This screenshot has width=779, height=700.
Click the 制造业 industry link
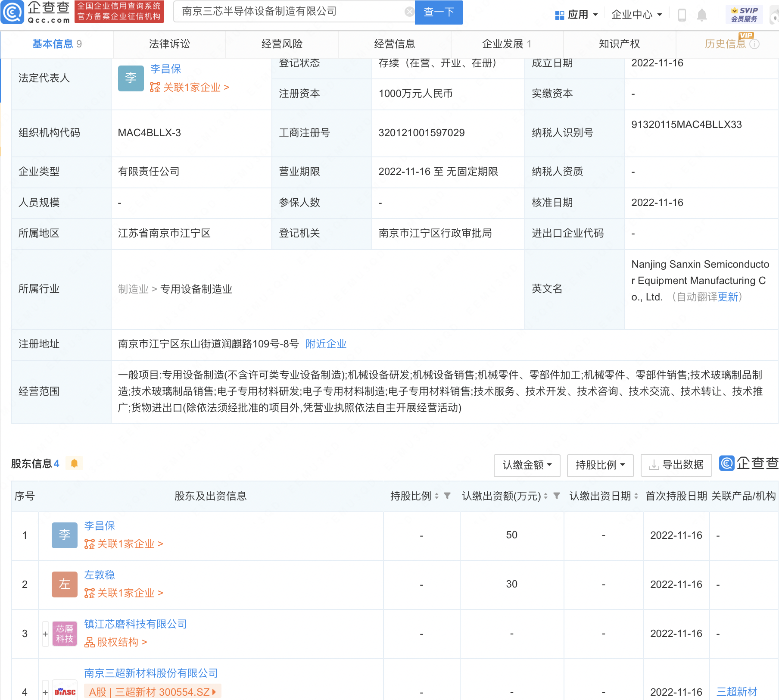(x=133, y=289)
